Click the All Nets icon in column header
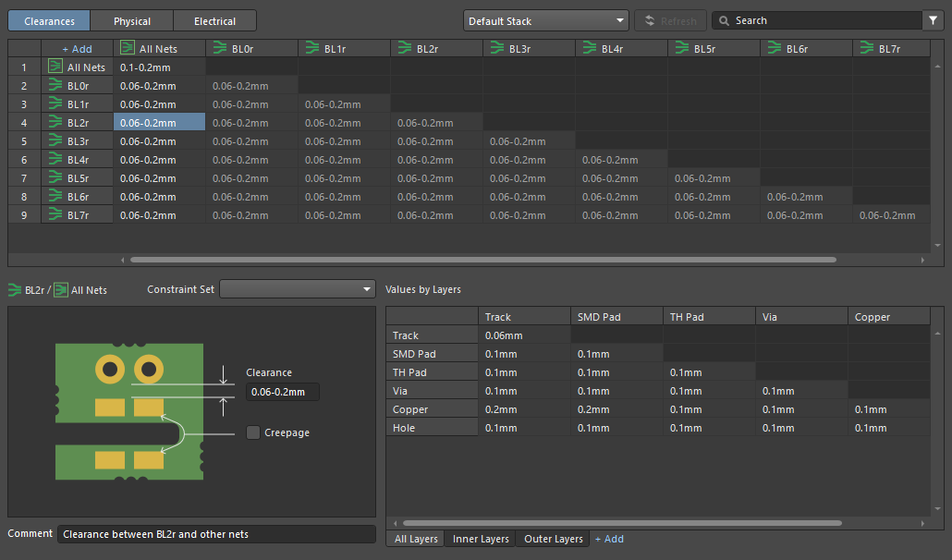 (128, 48)
